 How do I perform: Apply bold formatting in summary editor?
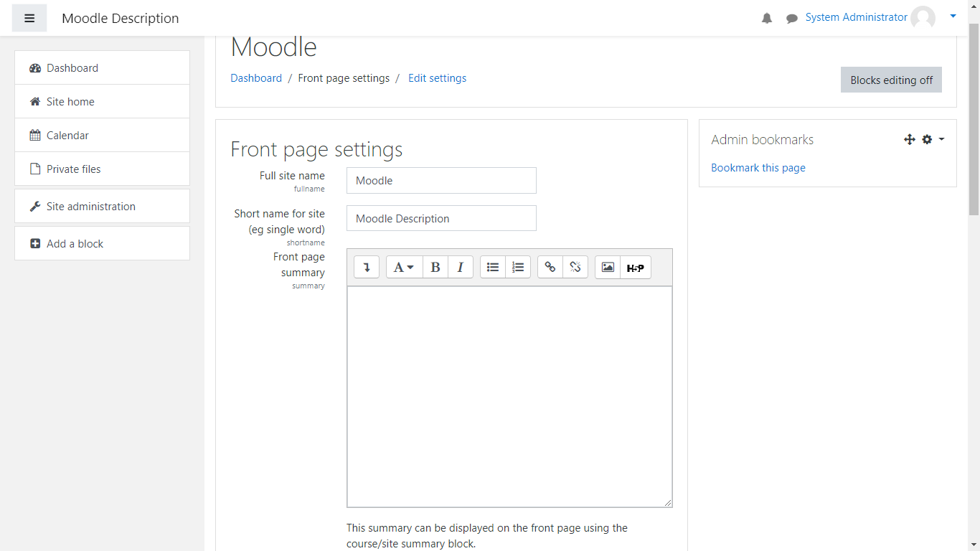click(435, 268)
